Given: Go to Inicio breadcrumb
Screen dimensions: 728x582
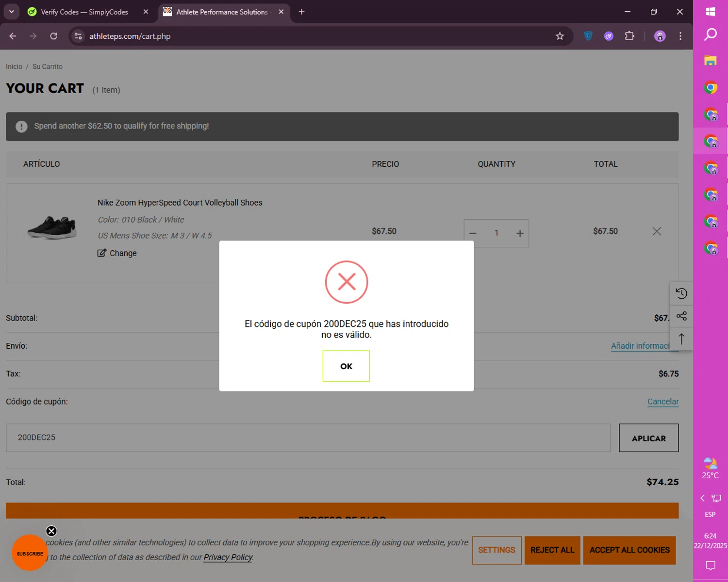Looking at the screenshot, I should pyautogui.click(x=14, y=66).
